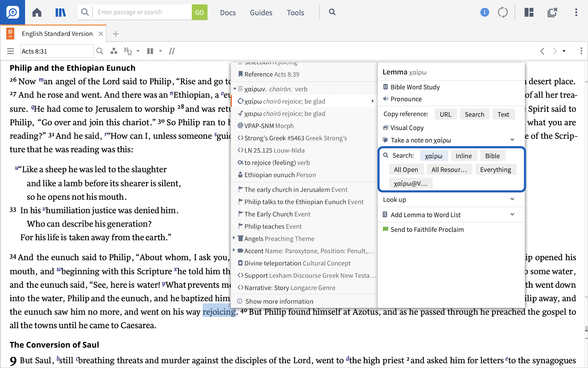
Task: Select 'Philip talks to the Ethiopian Eunuch Event'
Action: 304,202
